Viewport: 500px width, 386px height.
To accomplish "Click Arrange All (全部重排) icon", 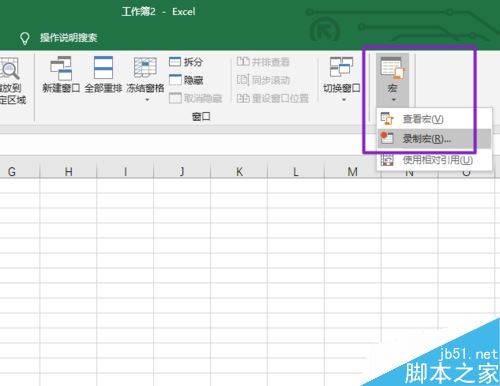I will coord(103,68).
